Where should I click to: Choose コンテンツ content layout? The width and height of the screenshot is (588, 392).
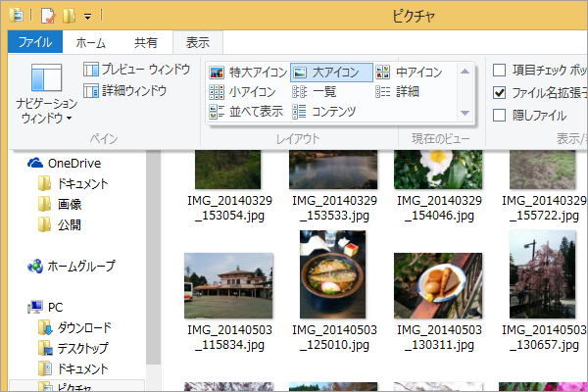(x=324, y=112)
